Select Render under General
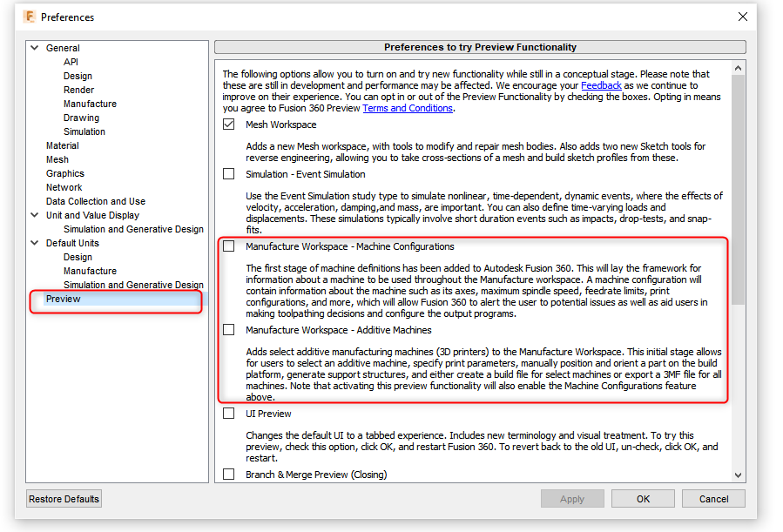Image resolution: width=783 pixels, height=532 pixels. [x=79, y=90]
